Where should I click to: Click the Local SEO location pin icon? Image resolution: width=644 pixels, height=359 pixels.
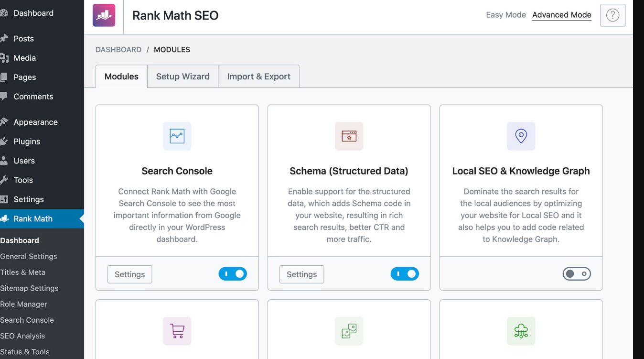pyautogui.click(x=521, y=136)
